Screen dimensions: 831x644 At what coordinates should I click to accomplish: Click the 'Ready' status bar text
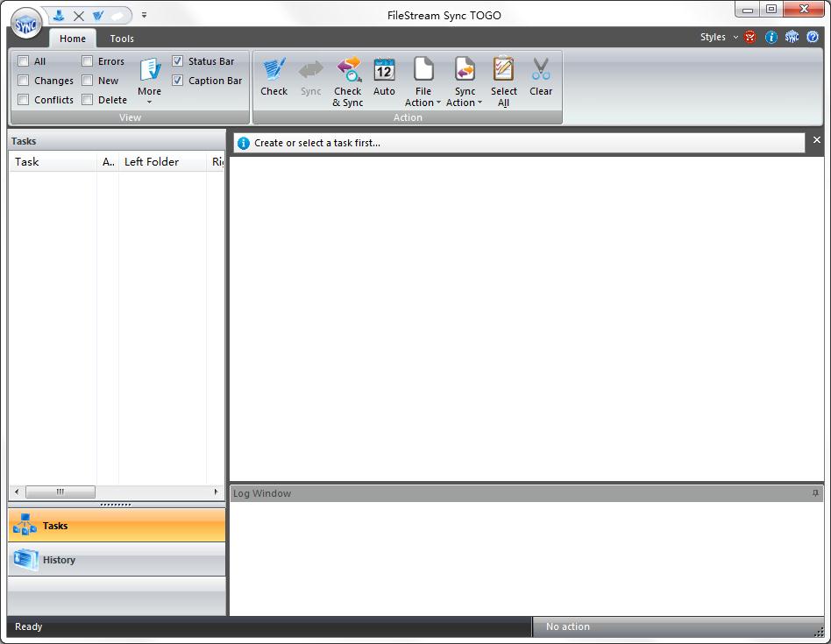[x=29, y=626]
